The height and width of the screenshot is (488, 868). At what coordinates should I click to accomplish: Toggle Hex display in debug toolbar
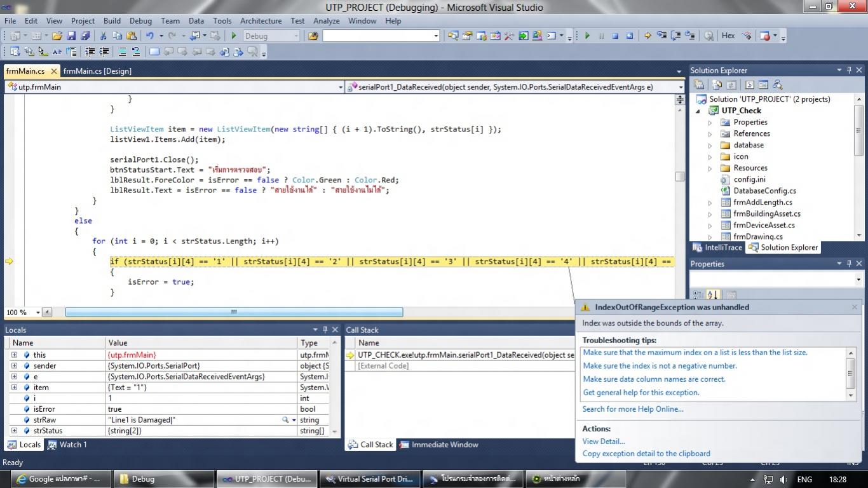728,36
